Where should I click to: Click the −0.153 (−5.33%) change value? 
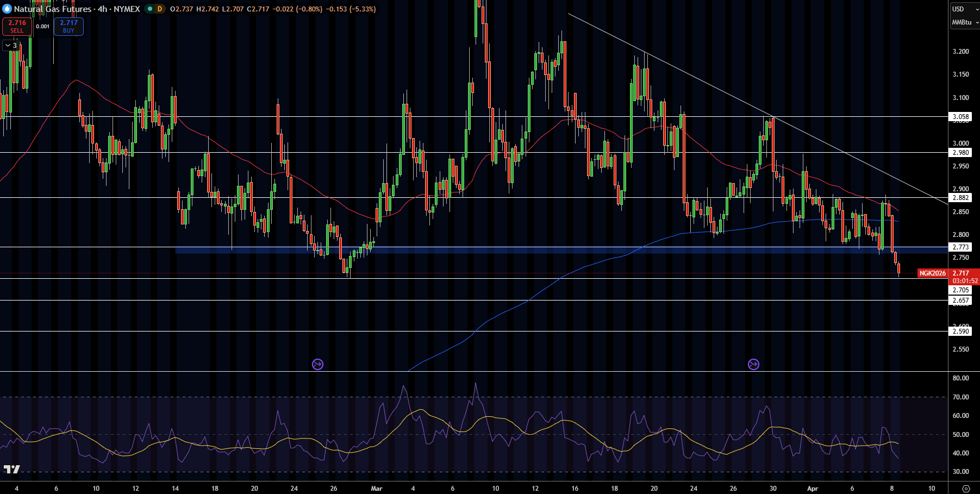tap(351, 9)
